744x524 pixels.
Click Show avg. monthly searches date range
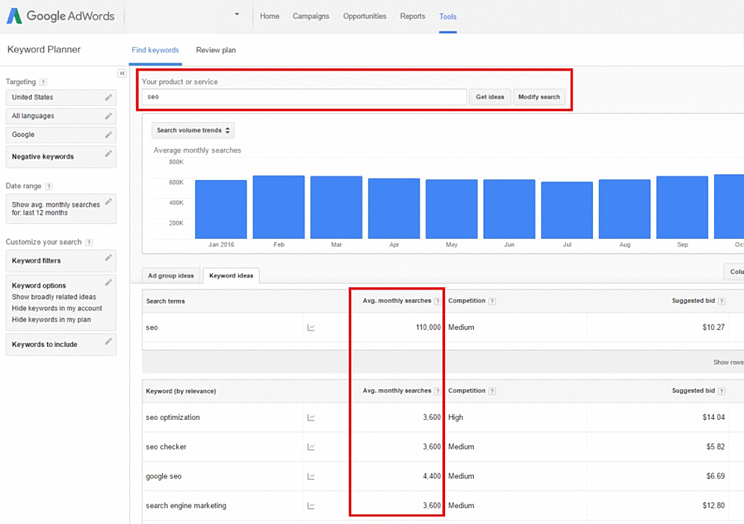coord(61,209)
